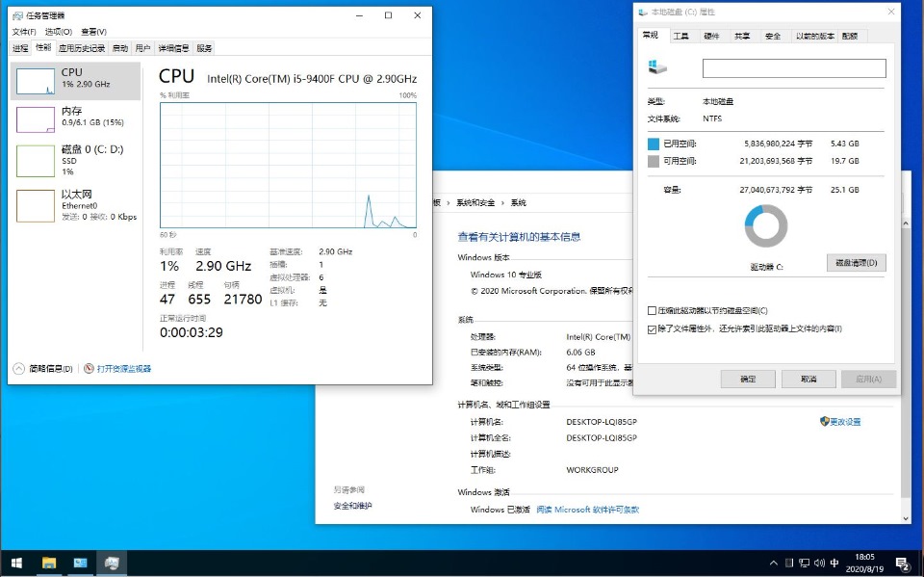The width and height of the screenshot is (924, 577).
Task: Click 系统和安全 breadcrumb in System window
Action: [x=475, y=202]
